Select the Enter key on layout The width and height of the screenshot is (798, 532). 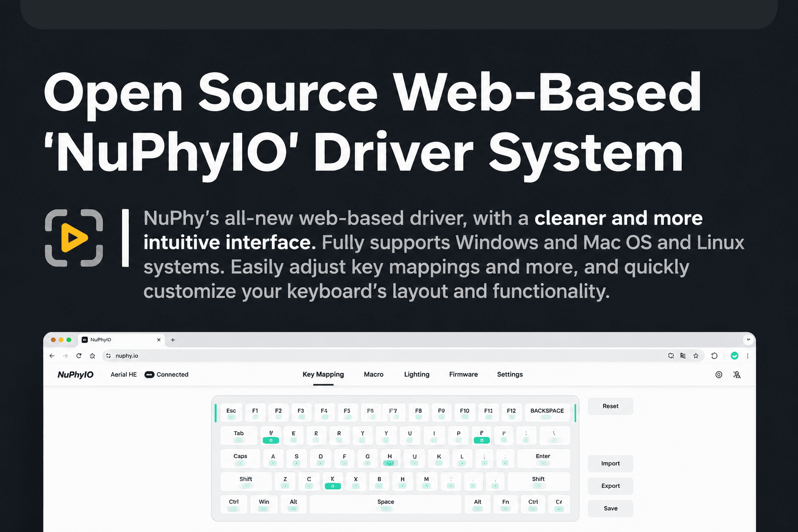point(543,459)
